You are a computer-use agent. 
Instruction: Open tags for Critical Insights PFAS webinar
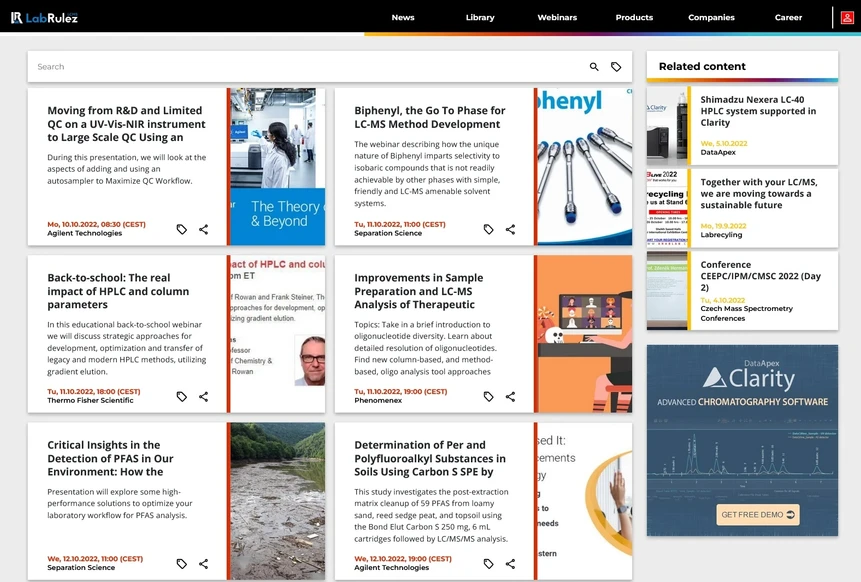182,564
